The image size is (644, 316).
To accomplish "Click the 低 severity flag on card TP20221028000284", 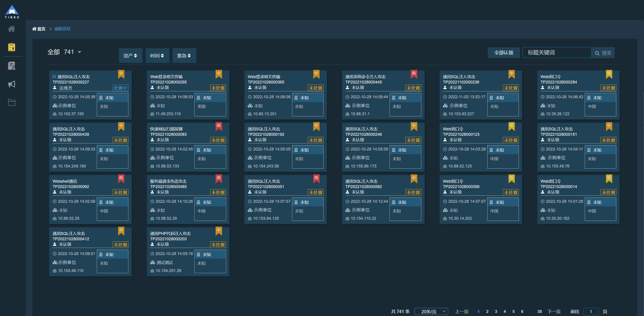I will pyautogui.click(x=609, y=74).
